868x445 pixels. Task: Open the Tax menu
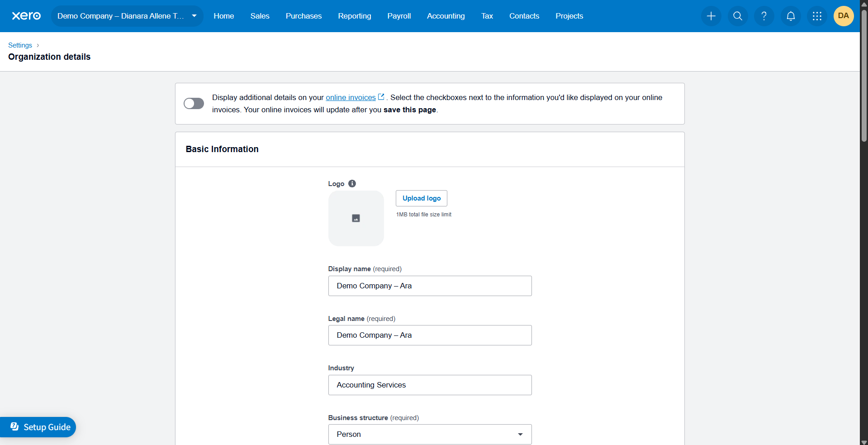pos(487,16)
